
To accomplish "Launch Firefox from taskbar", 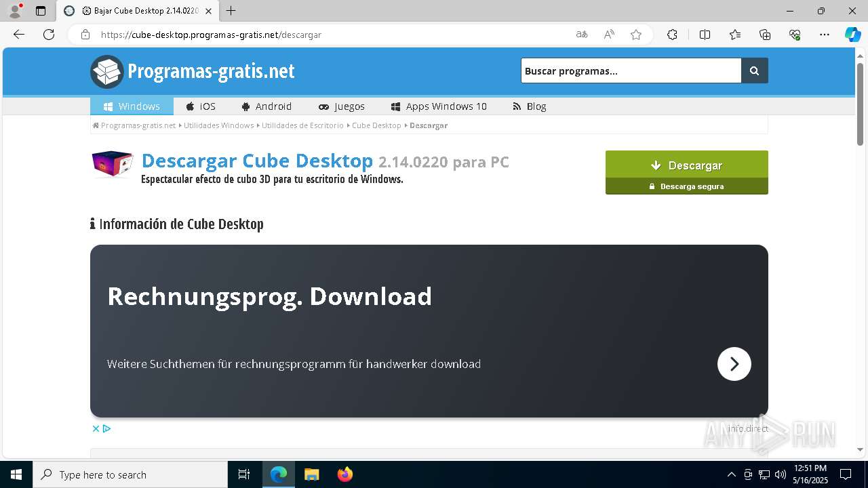I will click(345, 474).
